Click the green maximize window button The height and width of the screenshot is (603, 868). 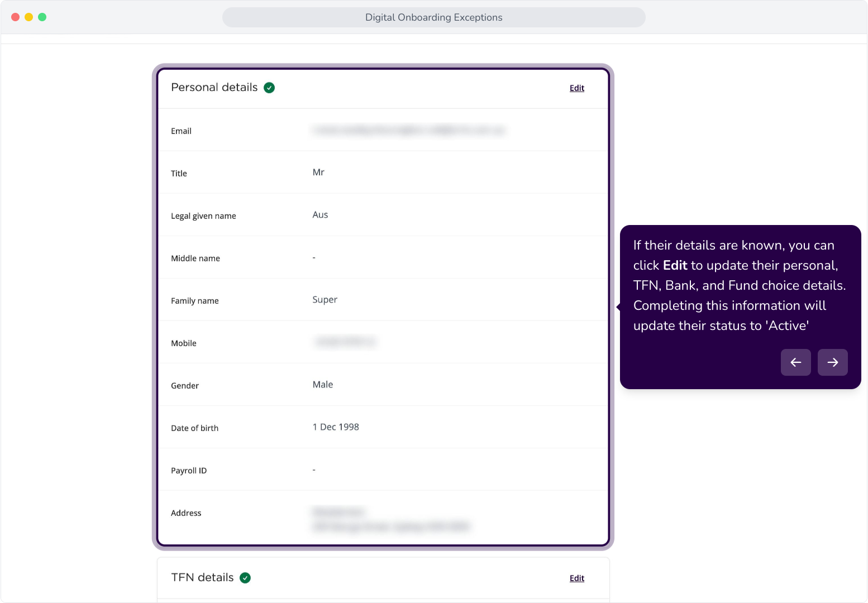(42, 17)
